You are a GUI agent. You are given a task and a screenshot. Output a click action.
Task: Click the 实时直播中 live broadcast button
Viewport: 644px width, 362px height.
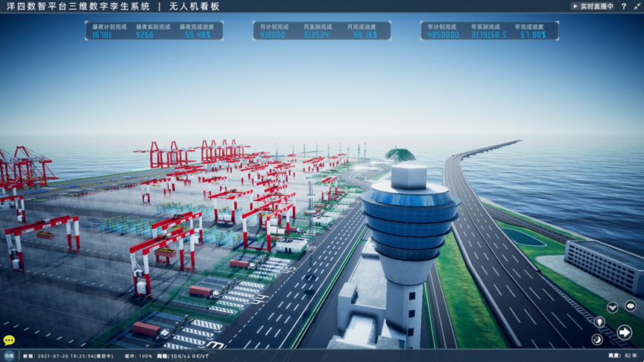(x=593, y=6)
